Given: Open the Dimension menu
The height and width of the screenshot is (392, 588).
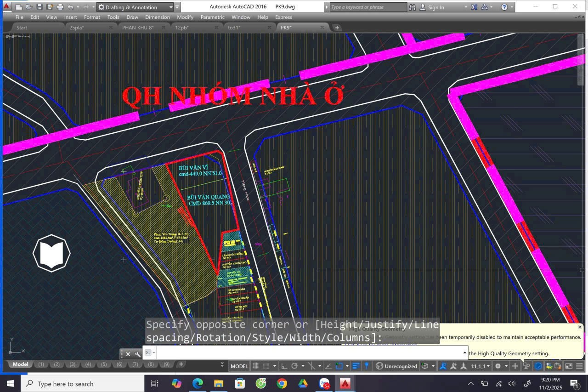Looking at the screenshot, I should pos(157,17).
